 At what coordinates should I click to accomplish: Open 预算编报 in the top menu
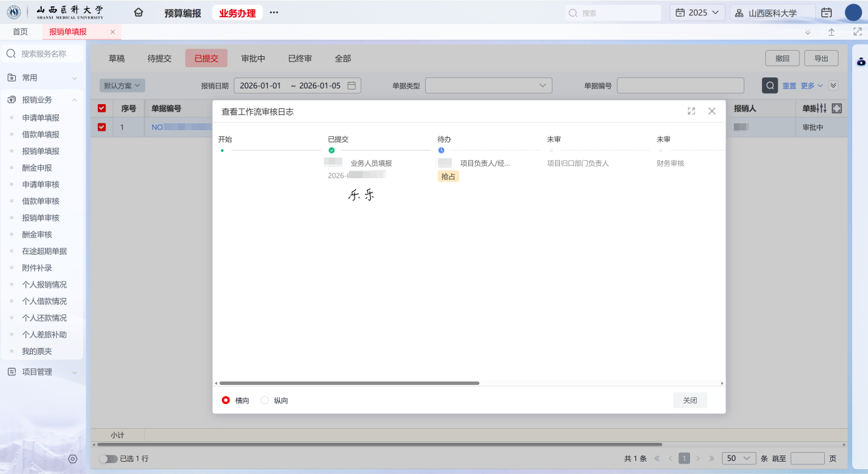tap(183, 12)
